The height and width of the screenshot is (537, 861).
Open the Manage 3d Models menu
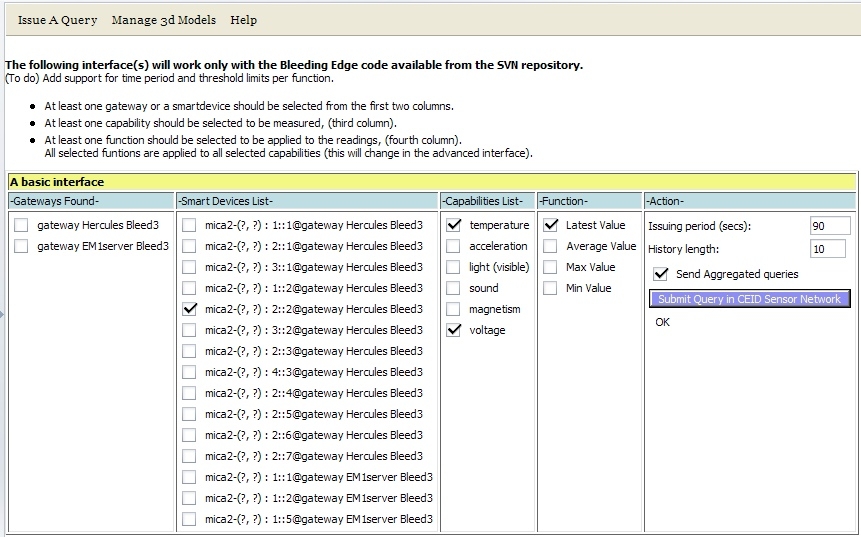click(x=164, y=20)
